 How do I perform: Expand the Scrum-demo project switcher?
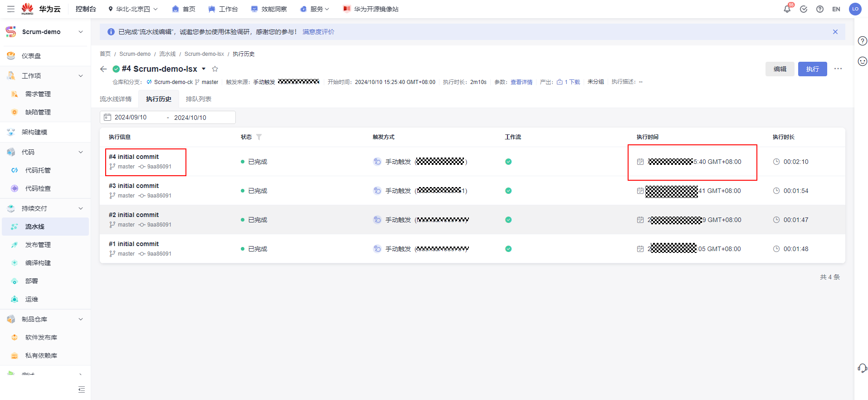[x=81, y=32]
